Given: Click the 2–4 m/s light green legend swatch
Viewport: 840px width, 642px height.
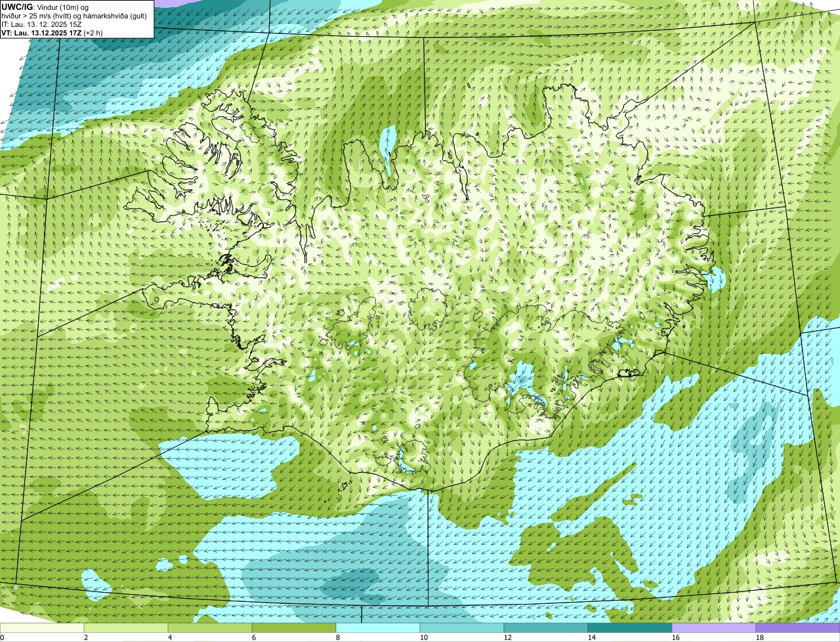Looking at the screenshot, I should coord(127,628).
